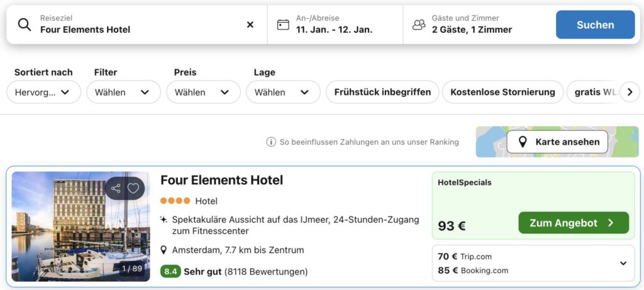Viewport: 644px width, 290px height.
Task: Clear the Four Elements Hotel destination
Action: pyautogui.click(x=250, y=25)
